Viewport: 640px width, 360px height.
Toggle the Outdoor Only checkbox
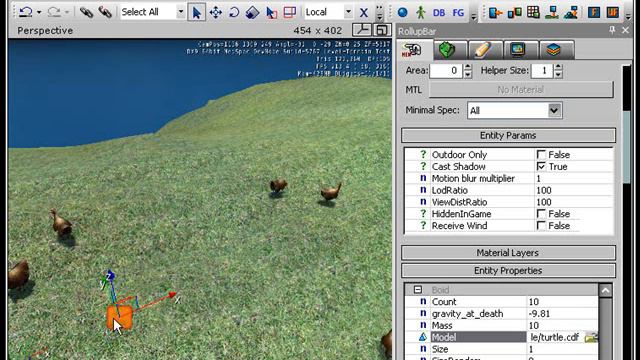(x=541, y=155)
